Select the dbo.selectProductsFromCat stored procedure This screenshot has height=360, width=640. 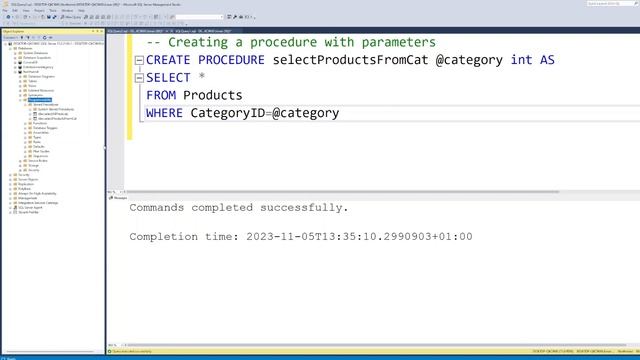(x=58, y=119)
